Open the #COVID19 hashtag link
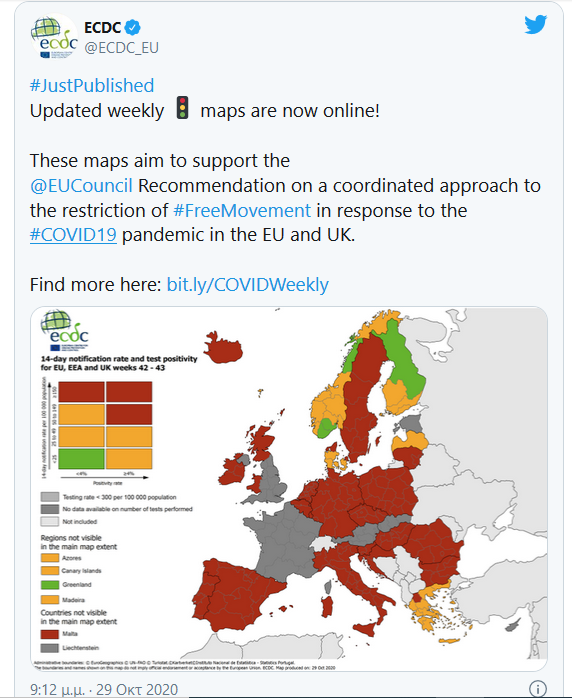This screenshot has height=698, width=572. click(x=73, y=235)
